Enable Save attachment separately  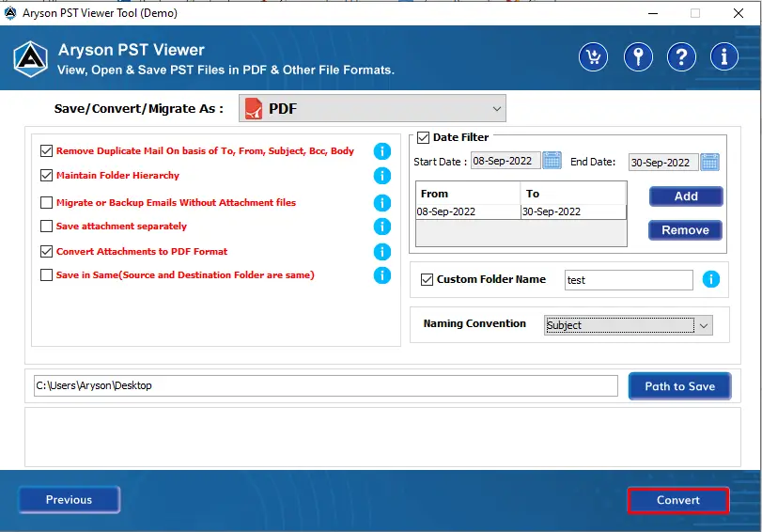point(46,227)
